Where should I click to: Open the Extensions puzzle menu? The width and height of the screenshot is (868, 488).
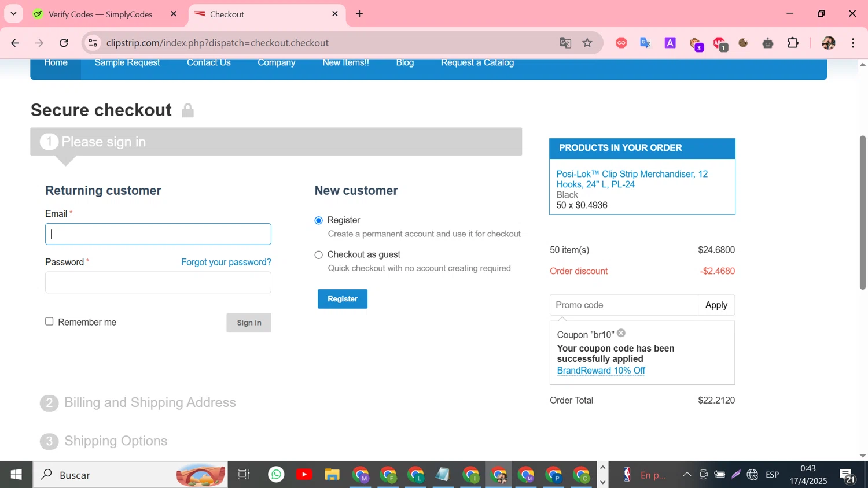click(793, 43)
